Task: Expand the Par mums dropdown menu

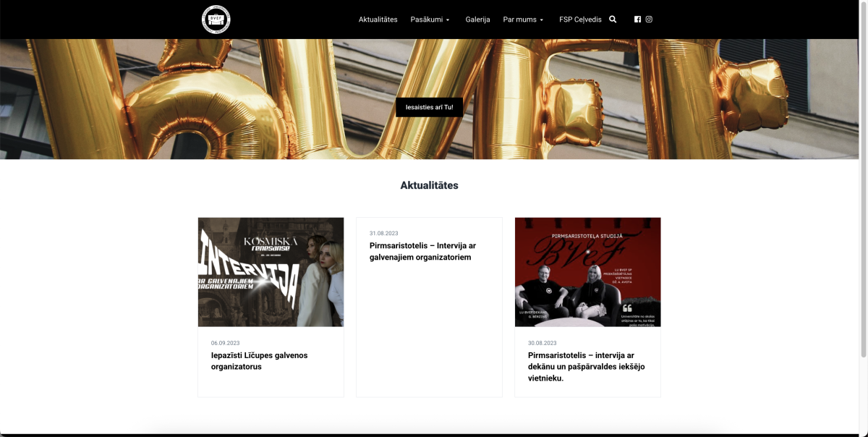Action: click(524, 20)
